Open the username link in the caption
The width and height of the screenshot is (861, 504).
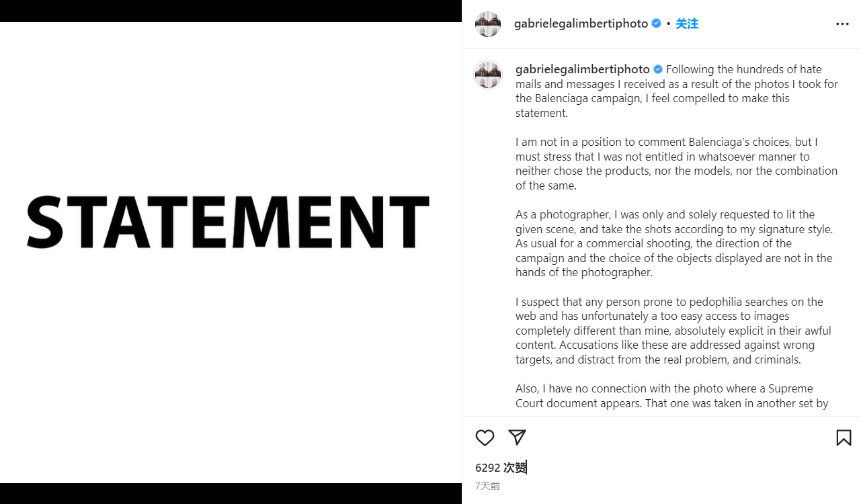(582, 69)
